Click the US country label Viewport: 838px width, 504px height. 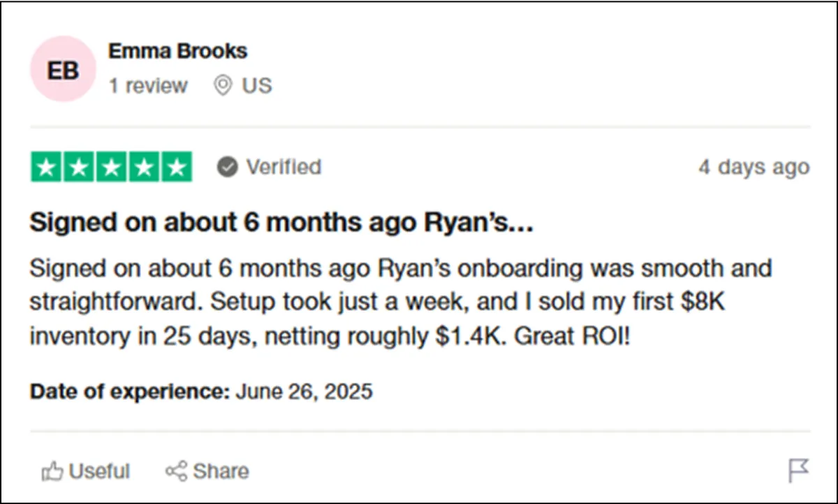257,86
